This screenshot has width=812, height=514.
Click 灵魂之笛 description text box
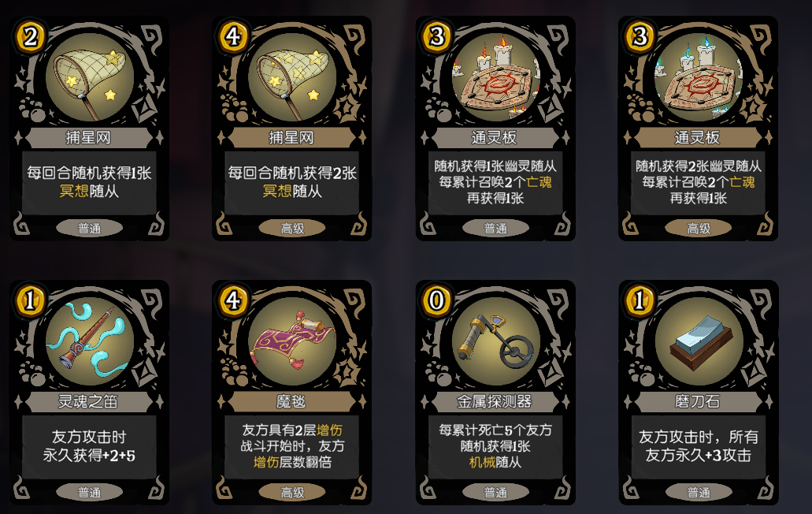coord(89,447)
